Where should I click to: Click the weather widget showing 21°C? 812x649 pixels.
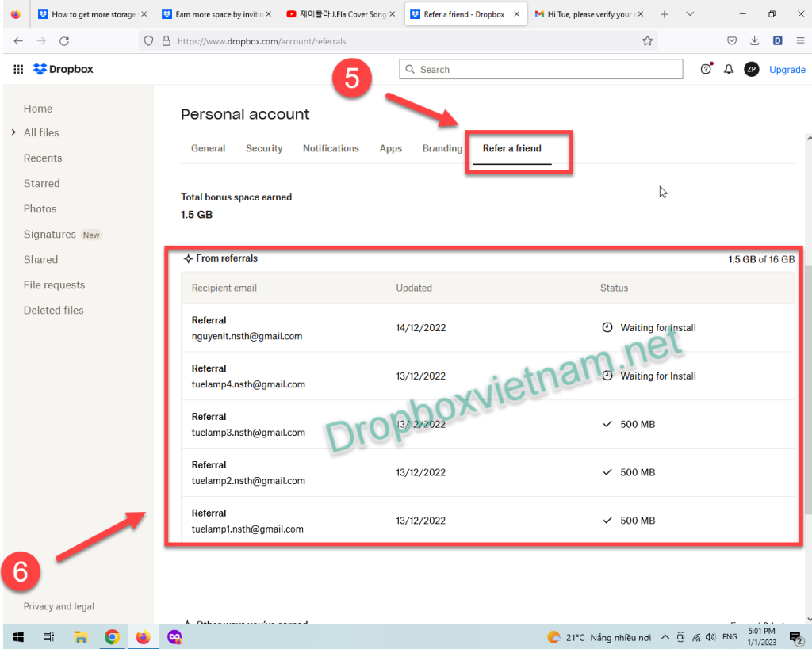599,637
